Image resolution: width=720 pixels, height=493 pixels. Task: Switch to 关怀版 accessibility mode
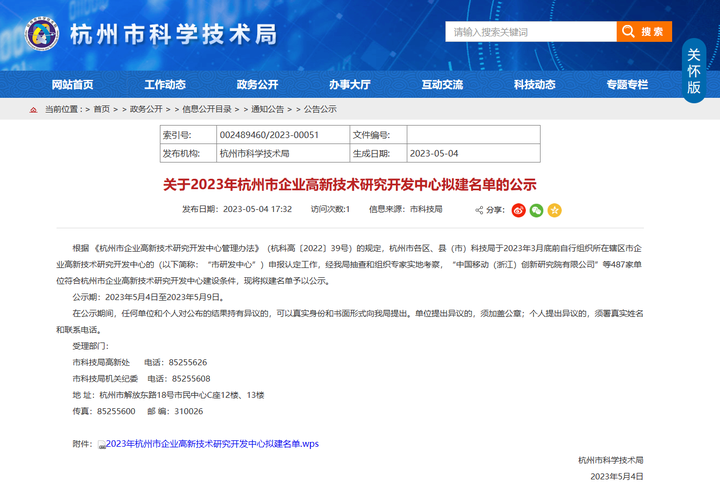[694, 71]
